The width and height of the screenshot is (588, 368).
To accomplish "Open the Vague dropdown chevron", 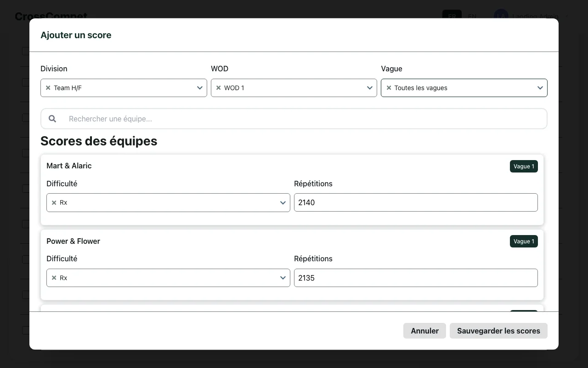I will (540, 88).
